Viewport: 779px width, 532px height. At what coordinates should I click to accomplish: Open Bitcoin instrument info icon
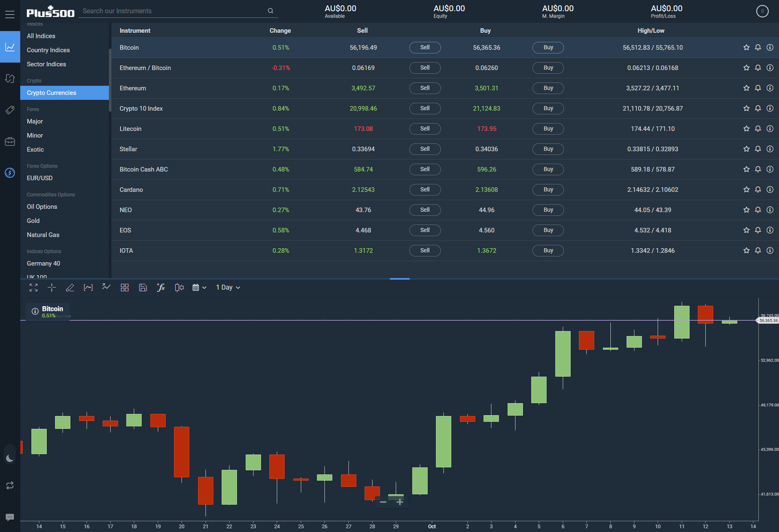pyautogui.click(x=770, y=48)
